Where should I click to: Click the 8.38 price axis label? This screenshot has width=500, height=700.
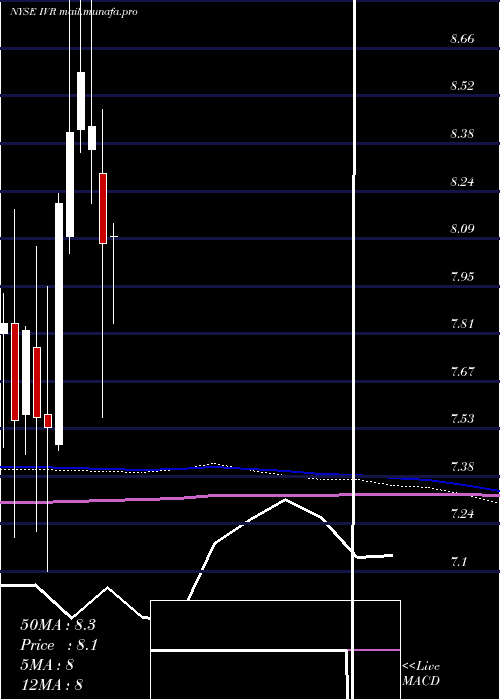point(462,133)
